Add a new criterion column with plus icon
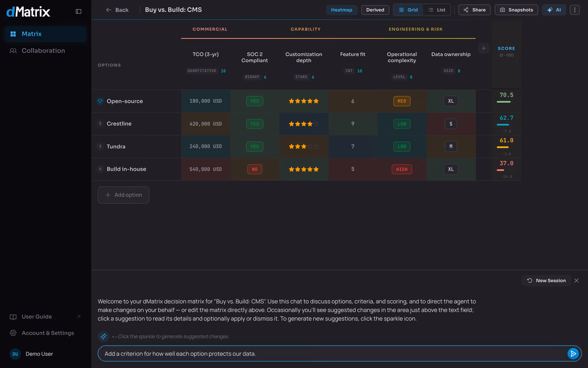 (x=483, y=48)
